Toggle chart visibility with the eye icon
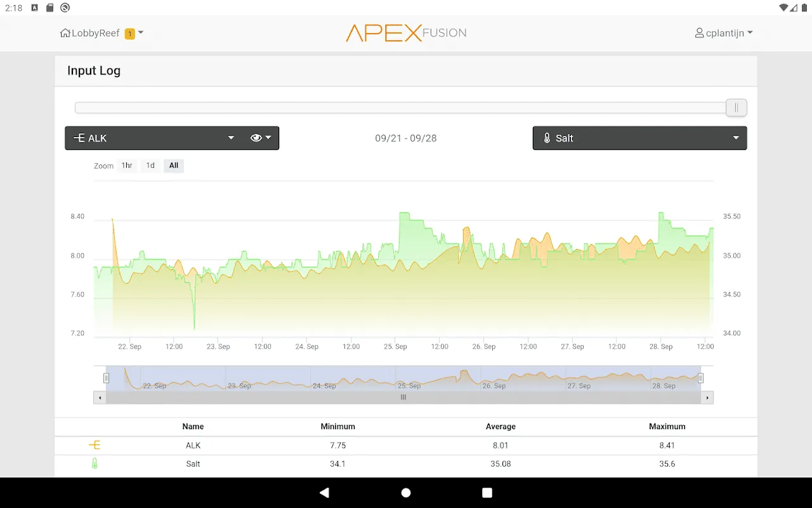Screen dimensions: 812x508 pyautogui.click(x=256, y=138)
